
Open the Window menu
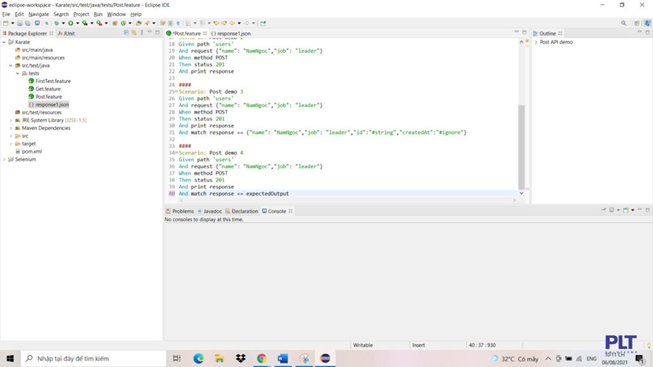click(116, 14)
